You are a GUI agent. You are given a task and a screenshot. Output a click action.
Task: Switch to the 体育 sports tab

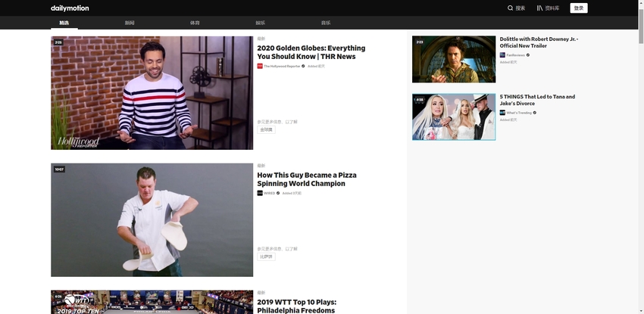click(195, 23)
